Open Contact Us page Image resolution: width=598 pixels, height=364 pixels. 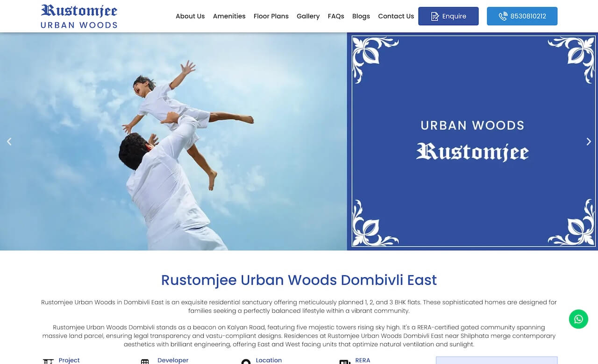click(x=396, y=16)
